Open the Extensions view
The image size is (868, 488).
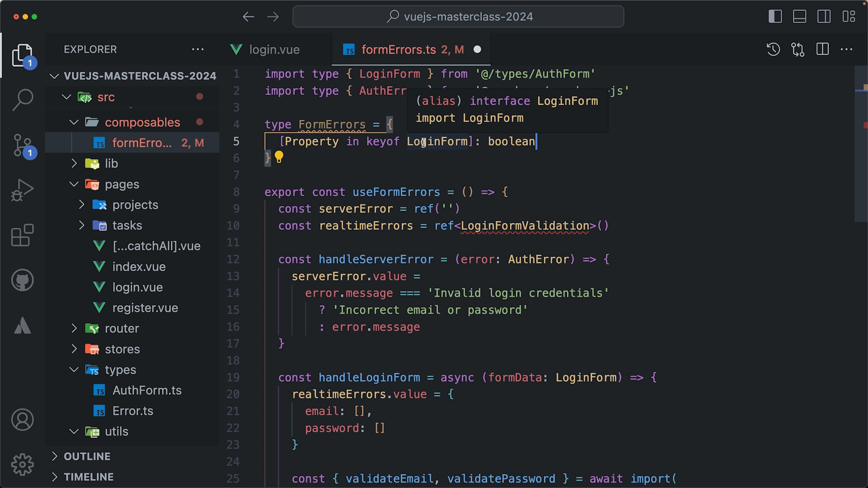(23, 235)
